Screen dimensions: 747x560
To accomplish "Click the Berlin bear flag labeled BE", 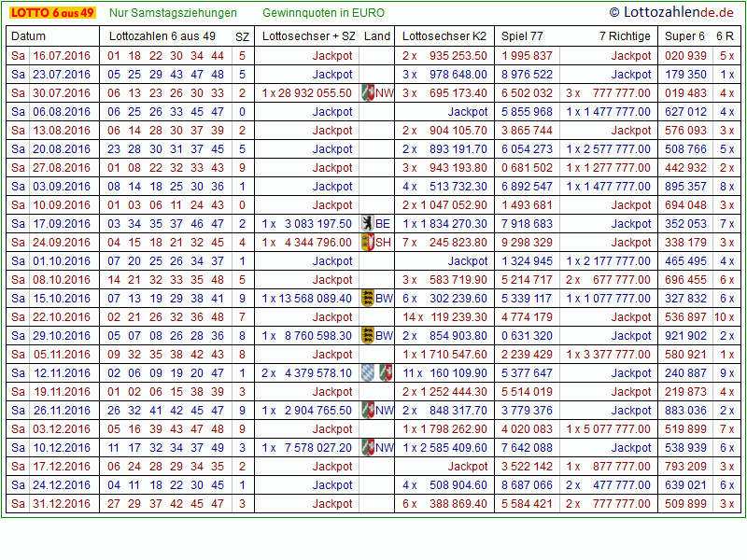I will (368, 223).
